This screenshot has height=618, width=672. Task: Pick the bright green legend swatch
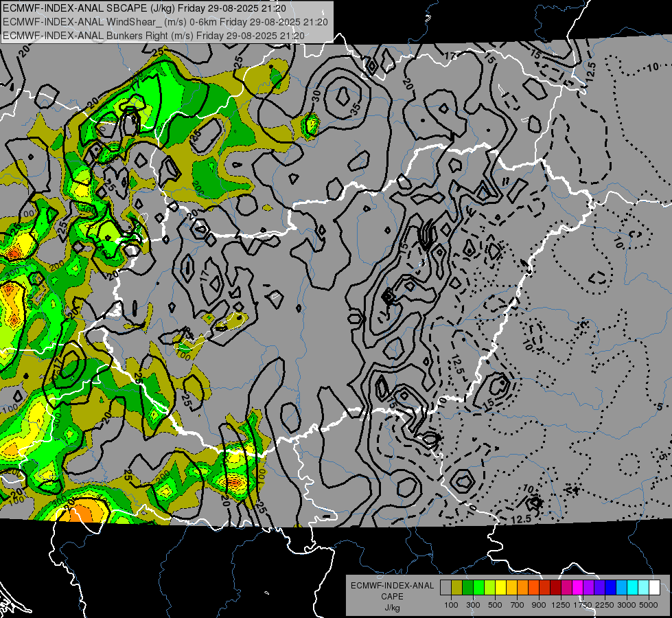[478, 588]
